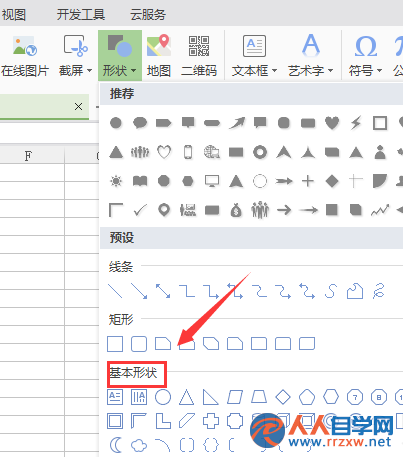The height and width of the screenshot is (457, 403).
Task: Select the isosceles triangle in 基本形状
Action: click(187, 397)
